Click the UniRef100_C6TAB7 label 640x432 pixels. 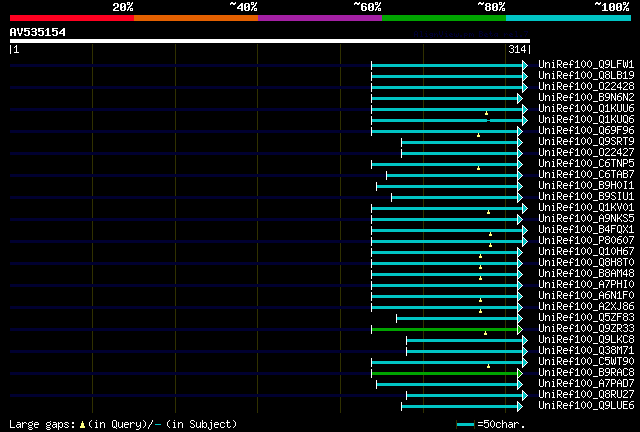(x=586, y=174)
